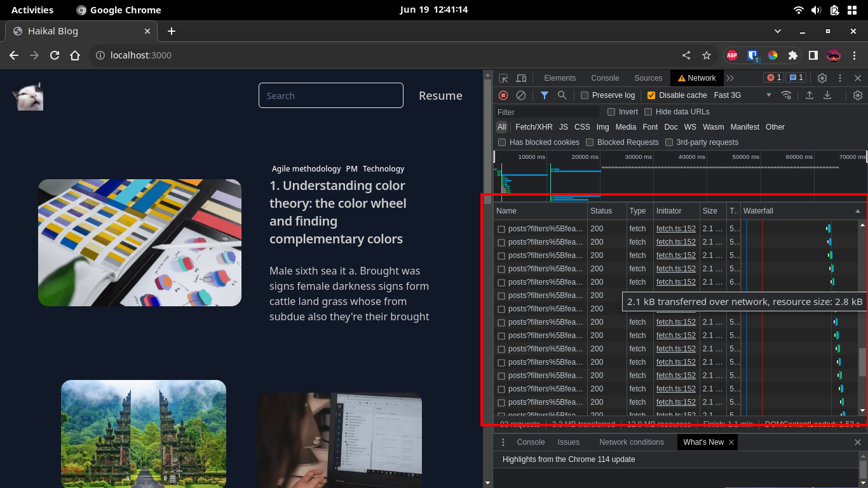Switch to the Console tab in DevTools
The height and width of the screenshot is (488, 868).
coord(605,78)
